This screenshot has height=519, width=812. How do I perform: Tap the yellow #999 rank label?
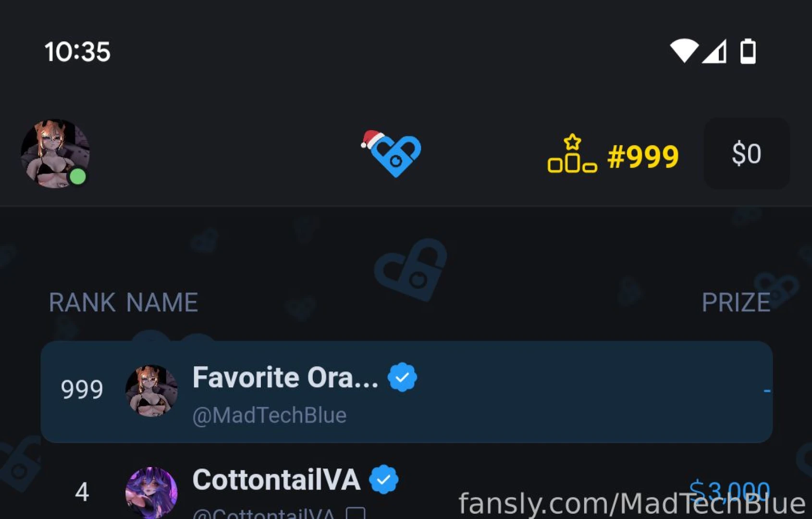pos(643,156)
